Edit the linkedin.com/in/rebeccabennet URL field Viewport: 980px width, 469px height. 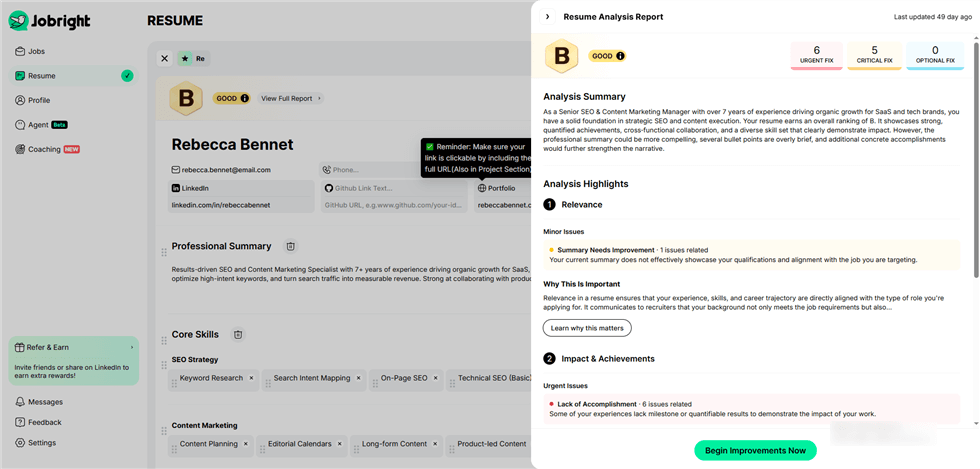coord(241,205)
